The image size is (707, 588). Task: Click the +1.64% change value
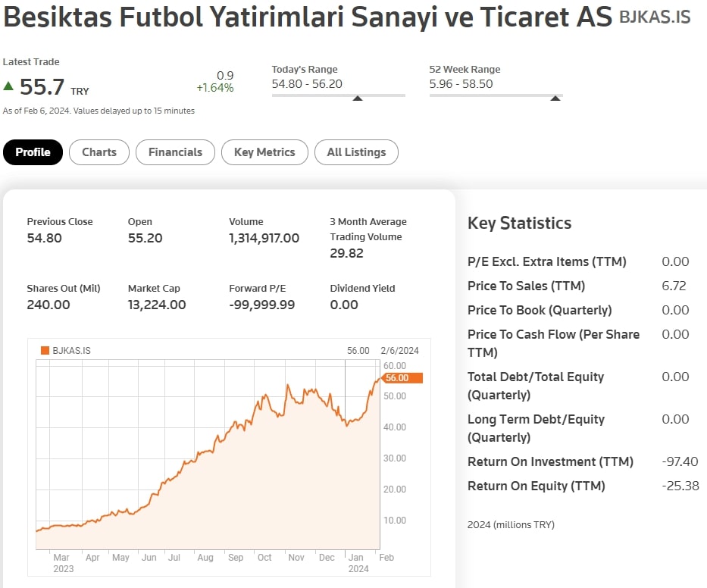pos(215,87)
